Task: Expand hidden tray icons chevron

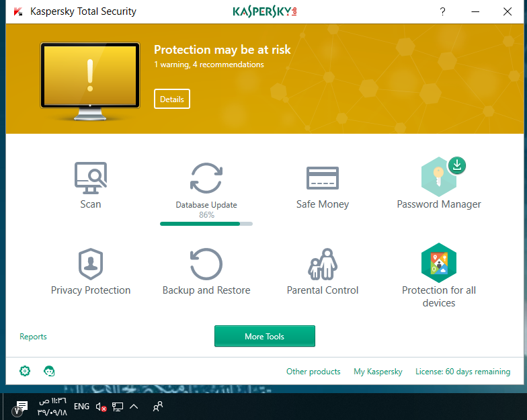Action: pos(134,407)
